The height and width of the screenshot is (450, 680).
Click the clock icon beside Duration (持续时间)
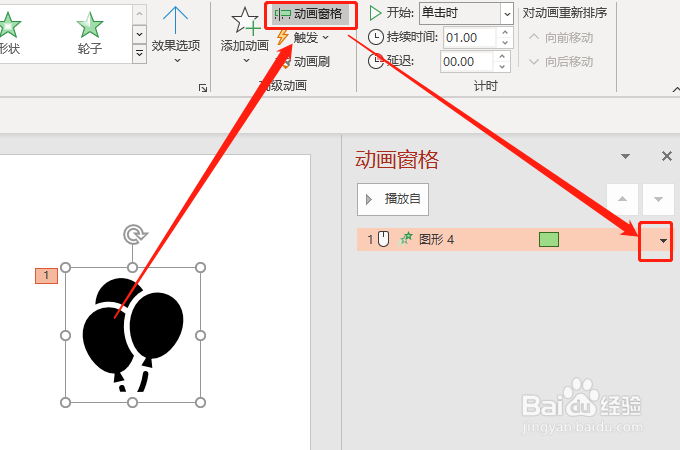tap(376, 37)
